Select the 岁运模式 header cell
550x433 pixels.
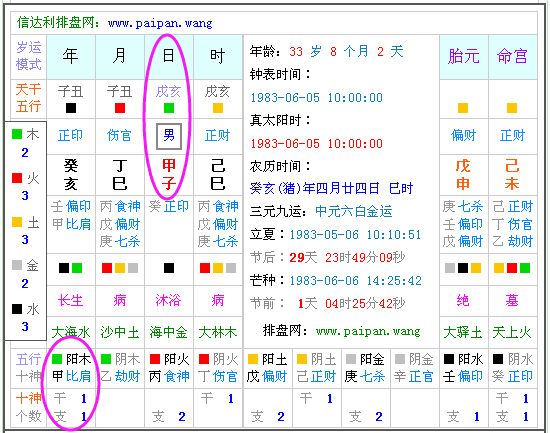[29, 56]
